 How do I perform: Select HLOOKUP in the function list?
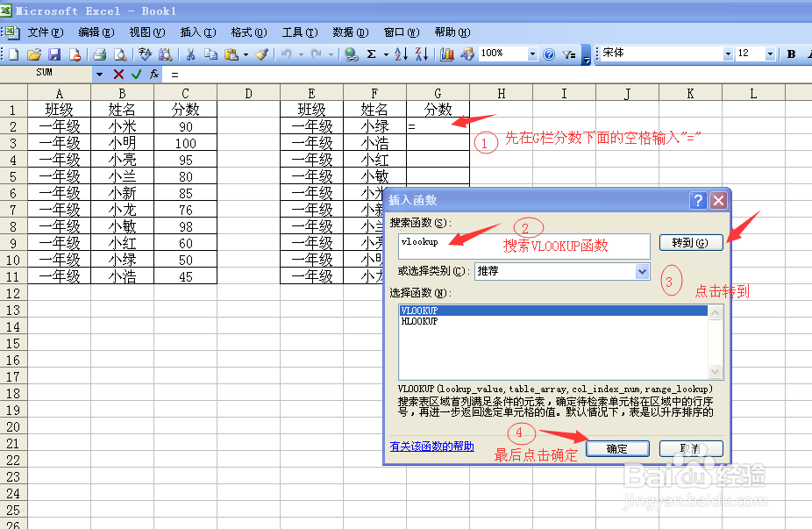click(421, 322)
